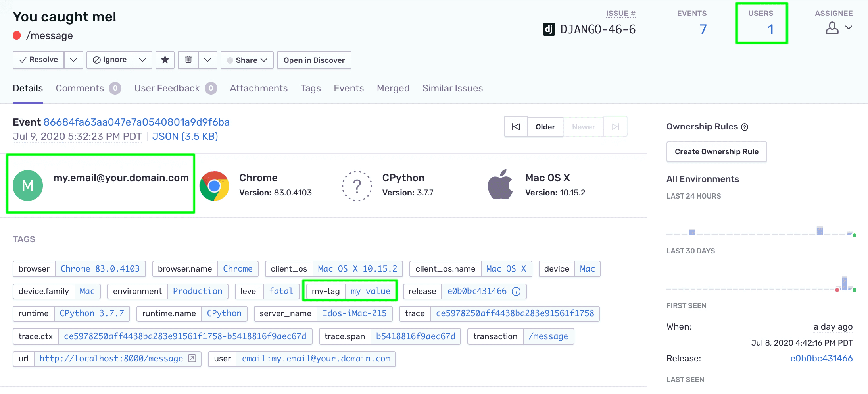The image size is (868, 394).
Task: Click the Ownership Rules help icon
Action: coord(745,127)
